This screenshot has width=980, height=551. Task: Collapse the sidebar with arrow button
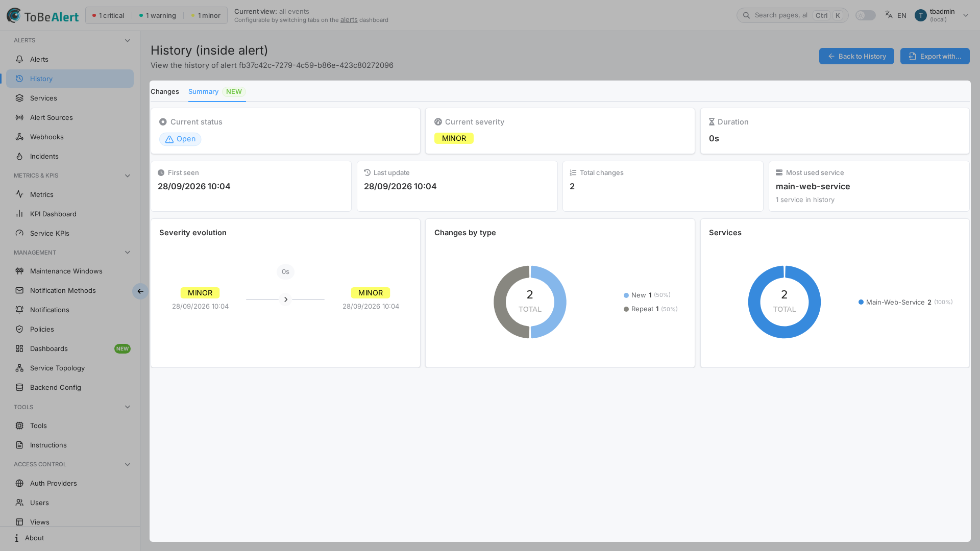[x=140, y=291]
